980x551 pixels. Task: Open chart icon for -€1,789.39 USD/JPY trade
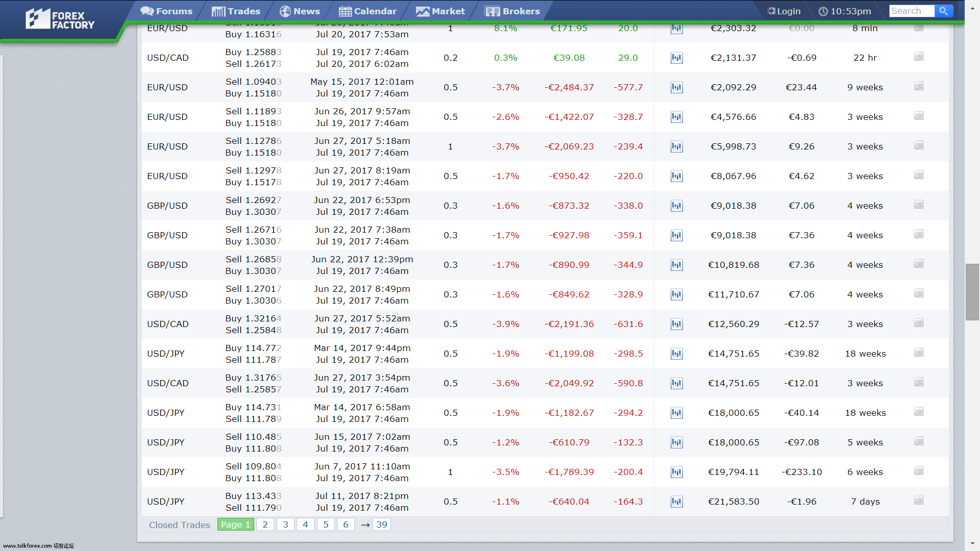(x=676, y=472)
